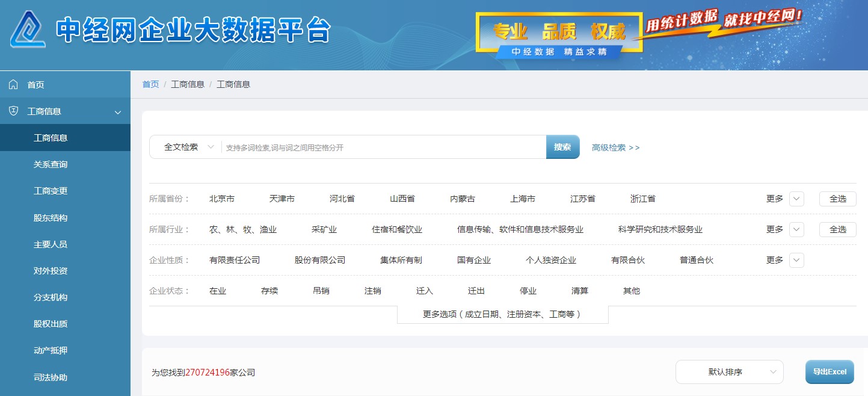The height and width of the screenshot is (396, 868).
Task: Open 高级检索 advanced search link
Action: [x=615, y=147]
